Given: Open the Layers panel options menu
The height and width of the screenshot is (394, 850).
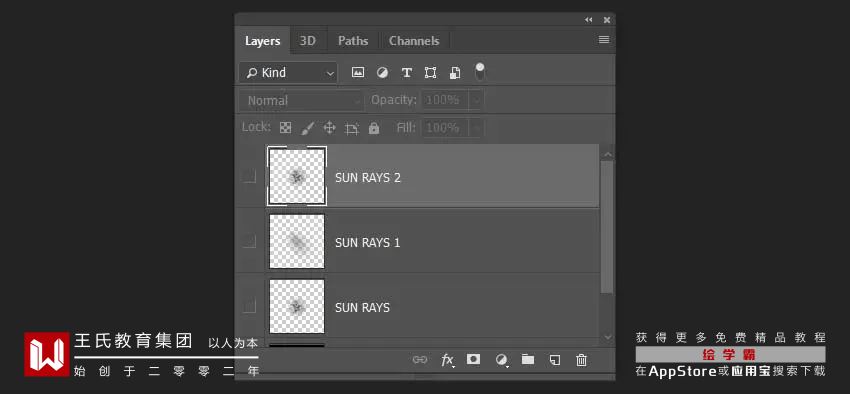Looking at the screenshot, I should coord(604,40).
